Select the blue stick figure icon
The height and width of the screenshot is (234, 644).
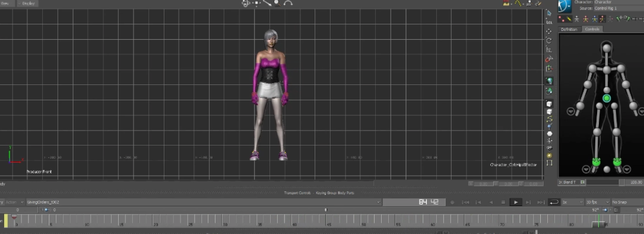point(595,19)
